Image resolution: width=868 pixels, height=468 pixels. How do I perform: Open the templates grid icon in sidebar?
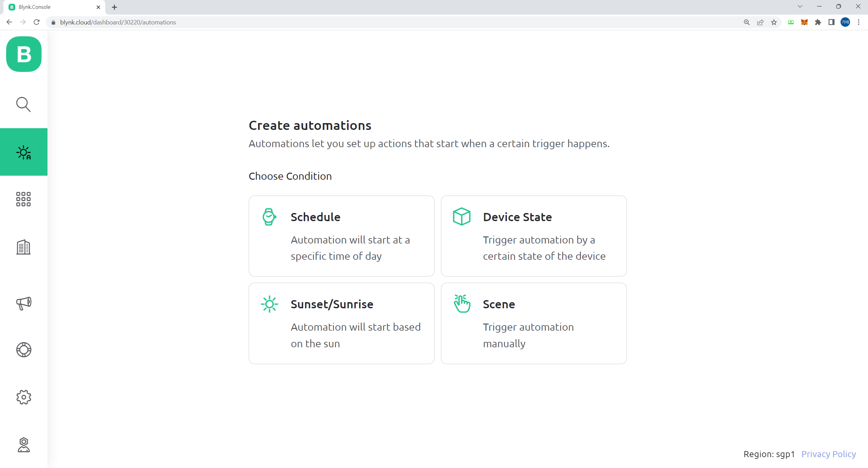click(23, 199)
